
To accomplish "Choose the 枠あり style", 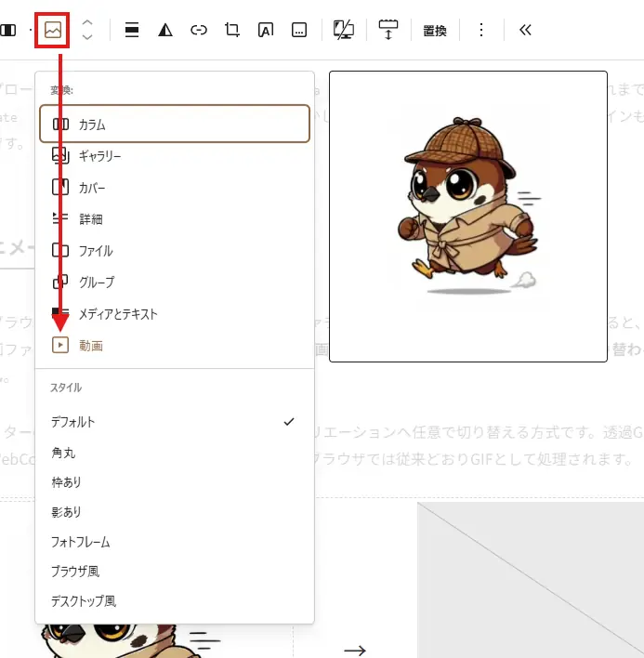I will 175,481.
